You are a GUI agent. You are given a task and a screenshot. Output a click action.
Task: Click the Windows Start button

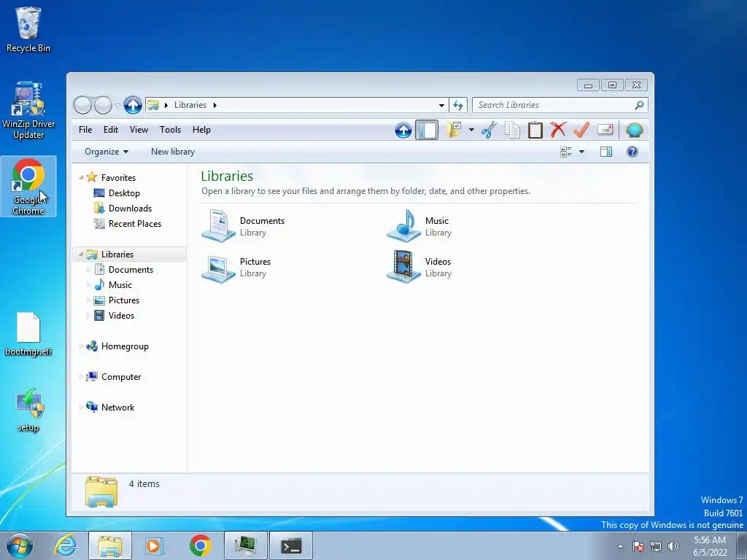[20, 545]
